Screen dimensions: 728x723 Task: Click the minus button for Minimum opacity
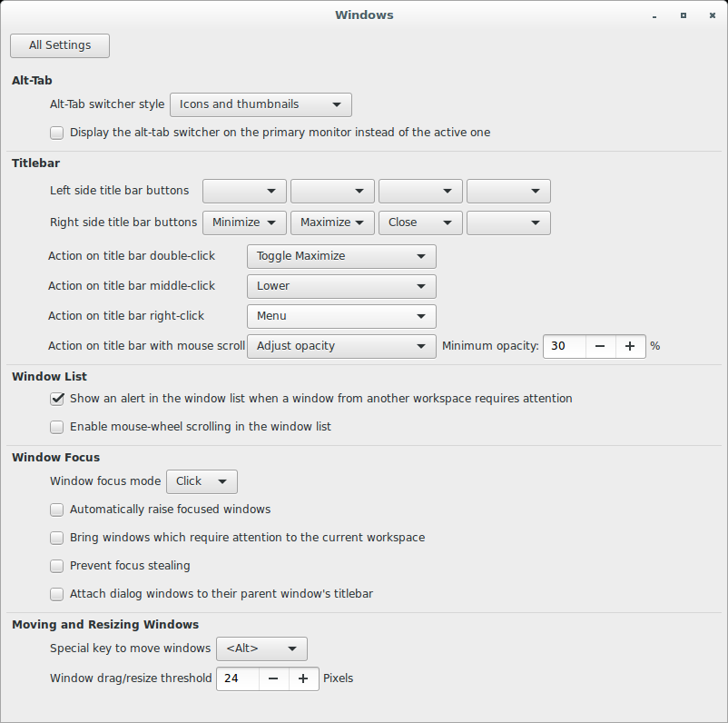coord(600,346)
